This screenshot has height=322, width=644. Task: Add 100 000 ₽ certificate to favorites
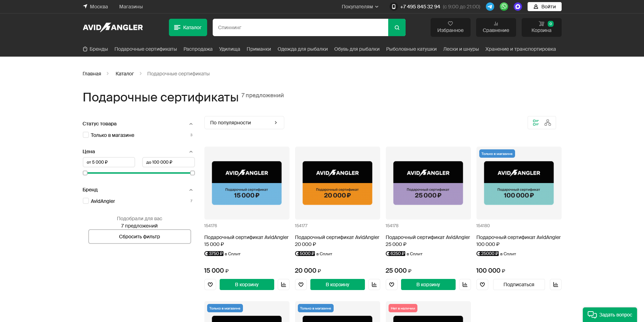482,284
